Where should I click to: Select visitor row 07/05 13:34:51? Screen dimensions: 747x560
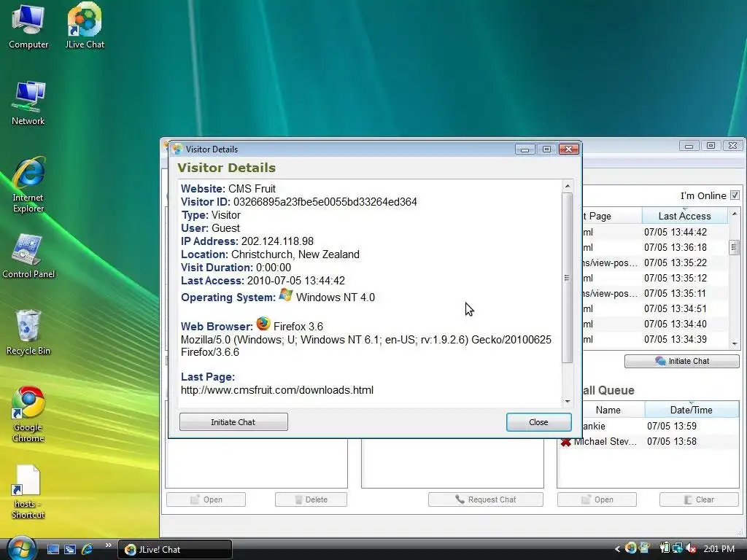point(657,308)
